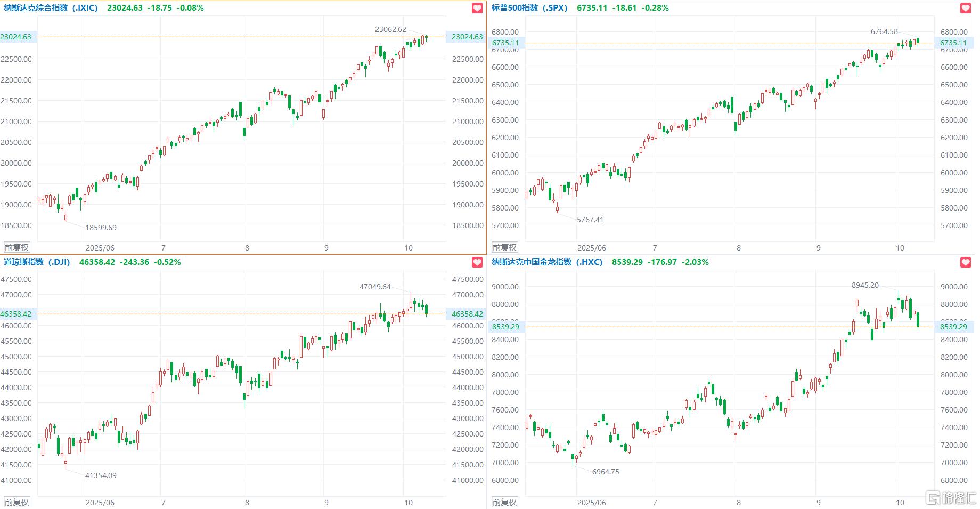
Task: Open the 前复权 dropdown in the Nasdaq Composite chart
Action: pyautogui.click(x=17, y=247)
